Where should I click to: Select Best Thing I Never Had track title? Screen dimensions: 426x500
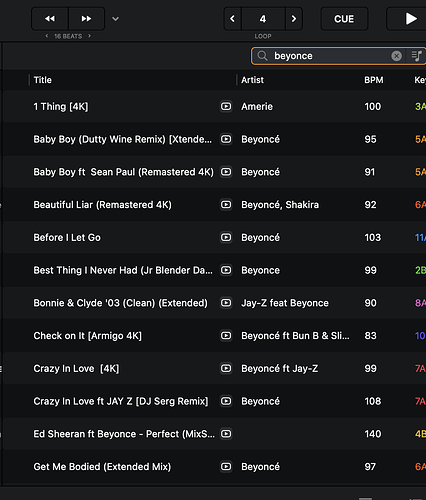pos(123,270)
